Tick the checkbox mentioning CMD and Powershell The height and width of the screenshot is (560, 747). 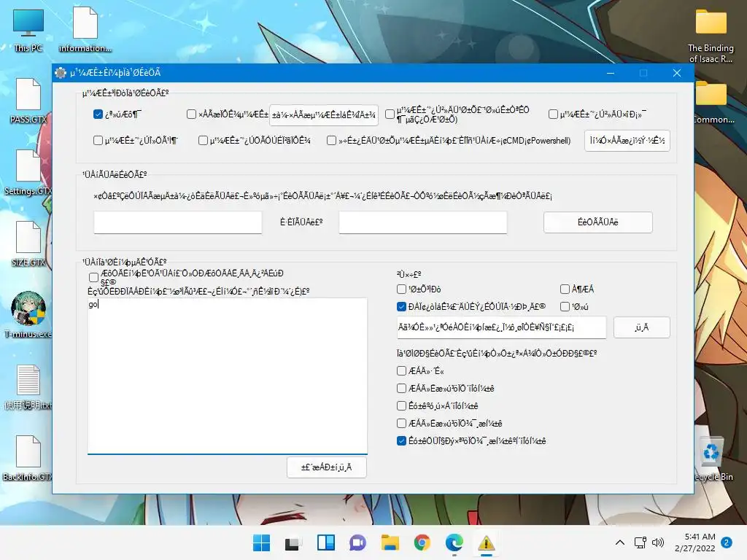click(332, 141)
